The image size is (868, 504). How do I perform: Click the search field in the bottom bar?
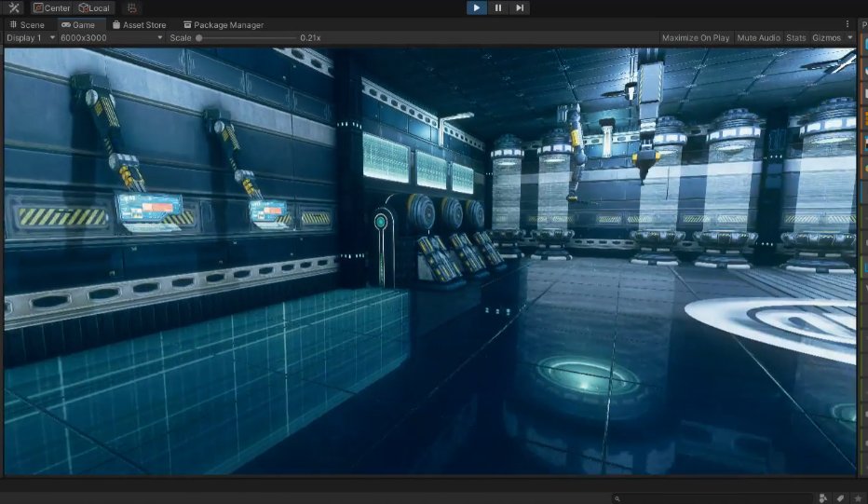[712, 498]
